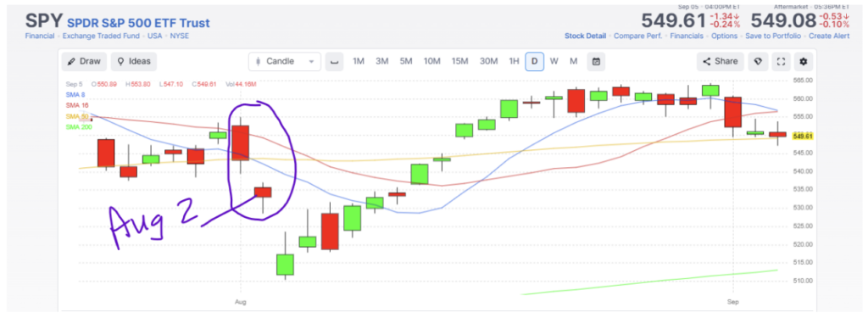Click the 549.08 aftermarket price

[x=783, y=21]
